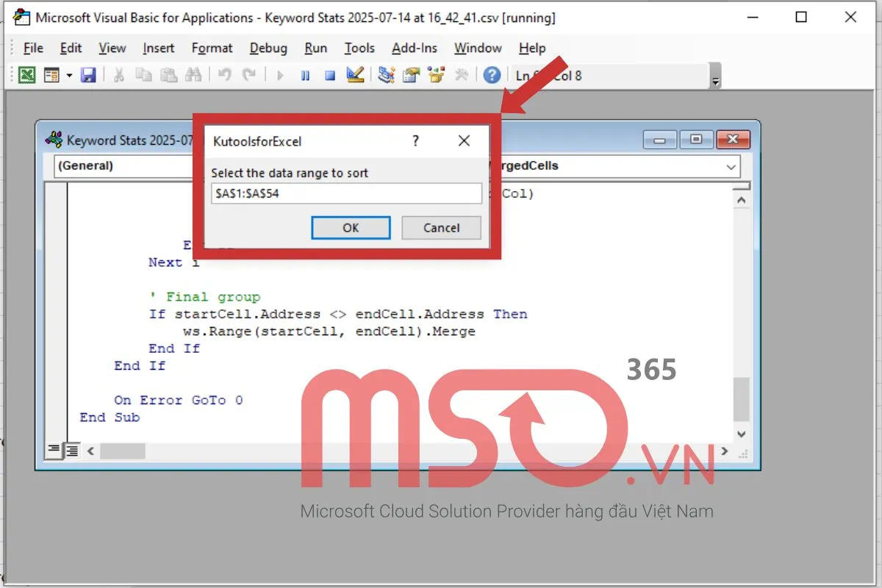Click the View Microsoft Excel toolbar icon
Viewport: 882px width, 588px height.
[26, 75]
